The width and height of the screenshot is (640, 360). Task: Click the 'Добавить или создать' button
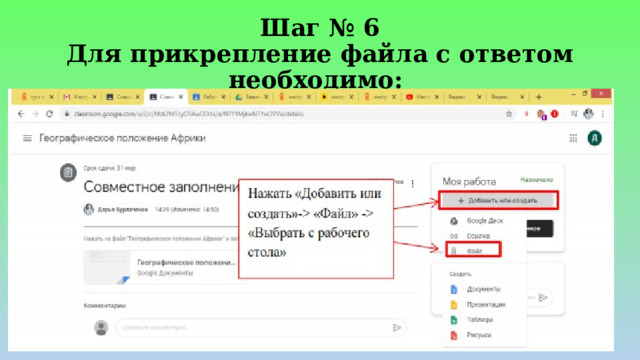tap(498, 200)
